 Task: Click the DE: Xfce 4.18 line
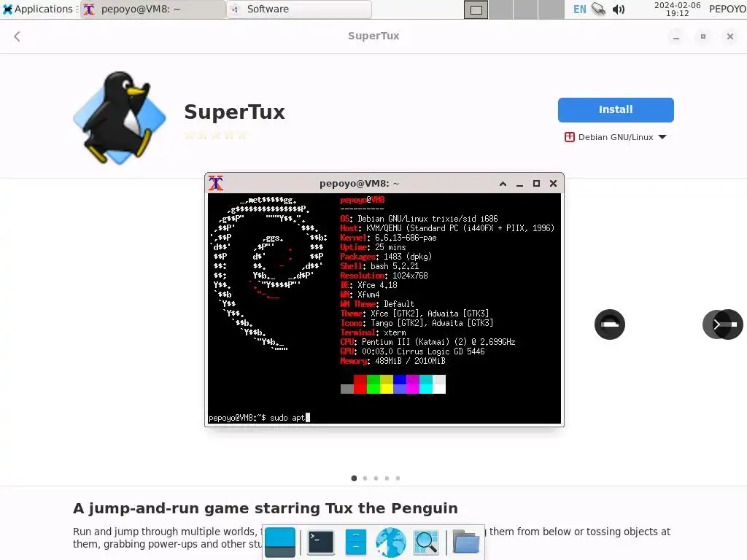point(368,285)
